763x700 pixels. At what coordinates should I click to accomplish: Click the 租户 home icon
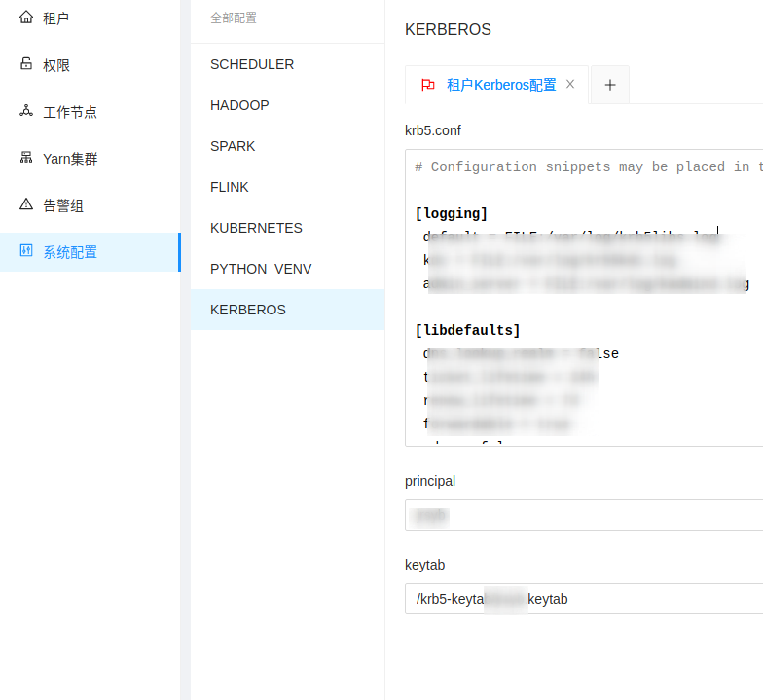[26, 18]
